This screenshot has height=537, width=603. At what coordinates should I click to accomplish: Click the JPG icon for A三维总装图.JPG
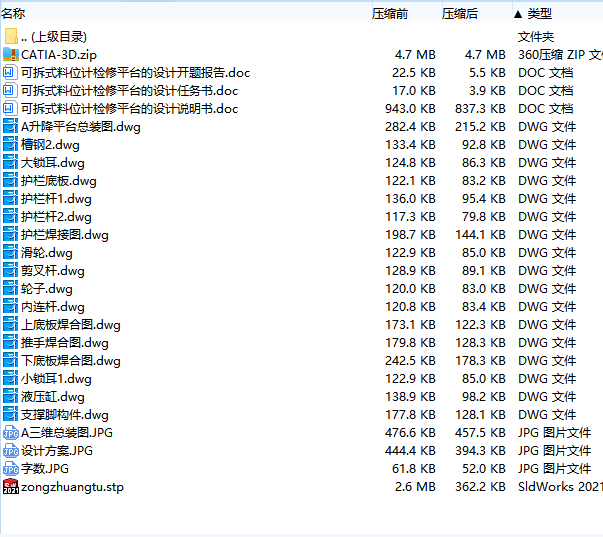[11, 433]
